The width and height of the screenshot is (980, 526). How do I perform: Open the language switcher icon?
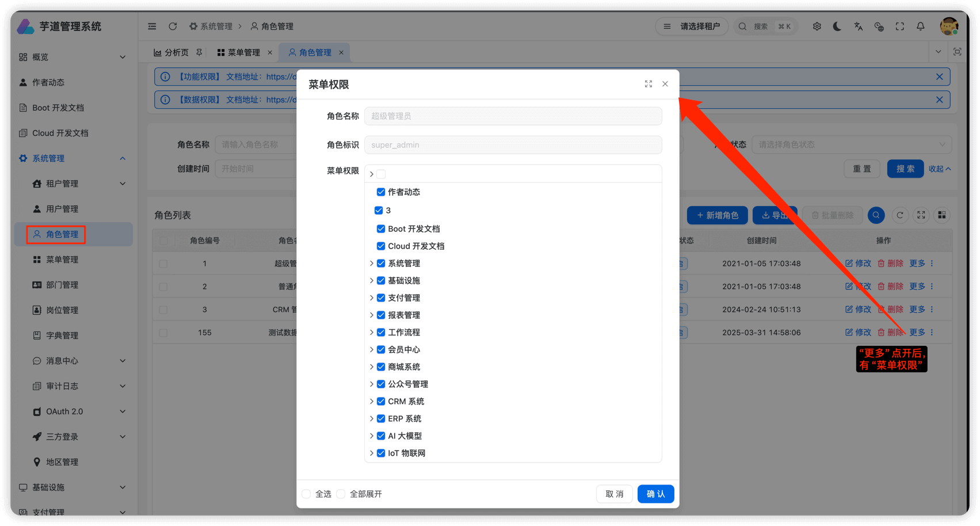coord(858,26)
